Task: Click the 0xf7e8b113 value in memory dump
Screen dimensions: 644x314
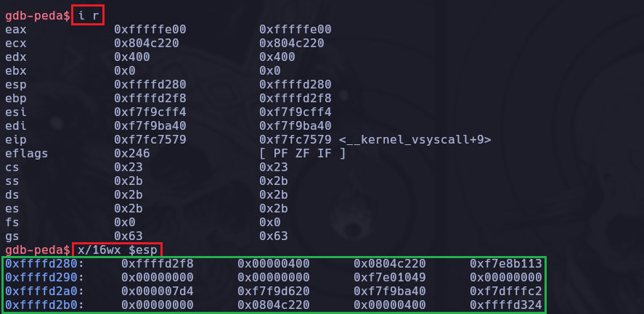Action: pos(506,263)
